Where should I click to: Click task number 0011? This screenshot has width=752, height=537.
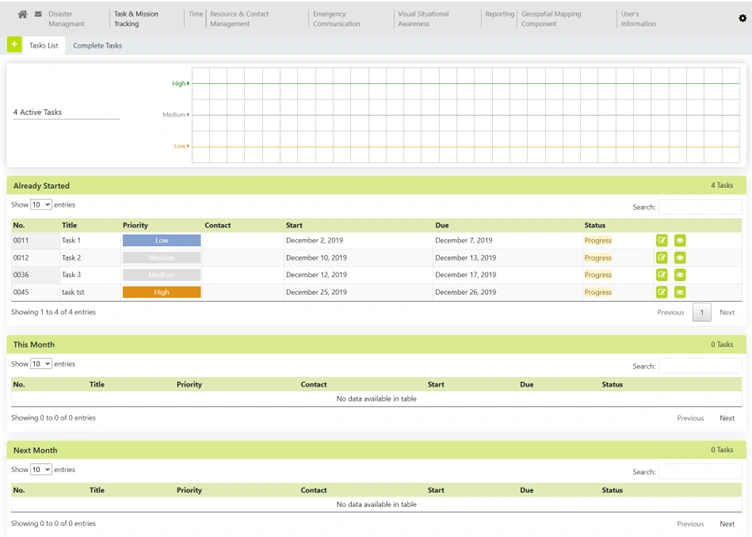(21, 240)
